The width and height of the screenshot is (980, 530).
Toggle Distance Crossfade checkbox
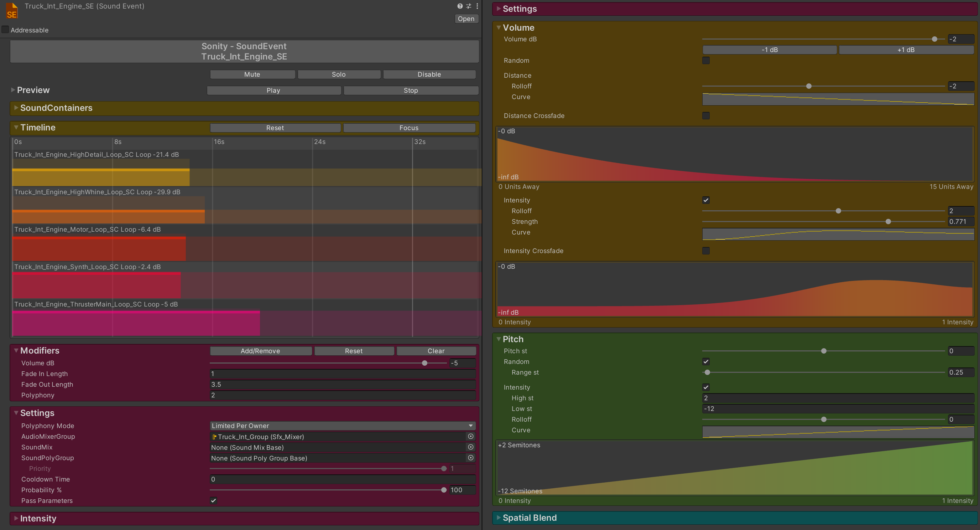coord(706,116)
